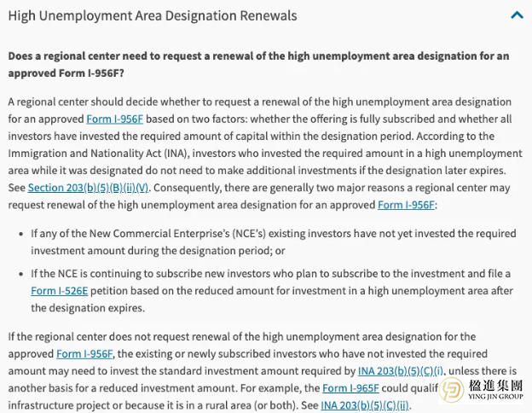Click the 'High Unemployment Area Designation Renewals' heading
This screenshot has height=413, width=532.
click(153, 15)
